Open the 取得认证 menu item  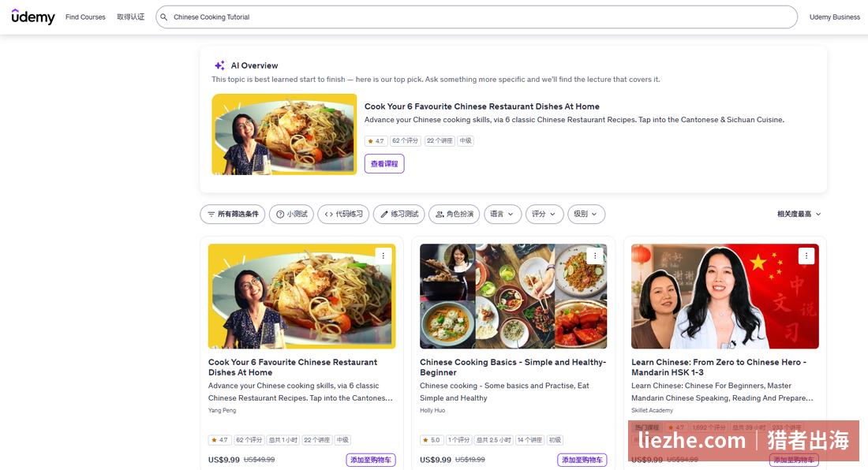pos(131,17)
